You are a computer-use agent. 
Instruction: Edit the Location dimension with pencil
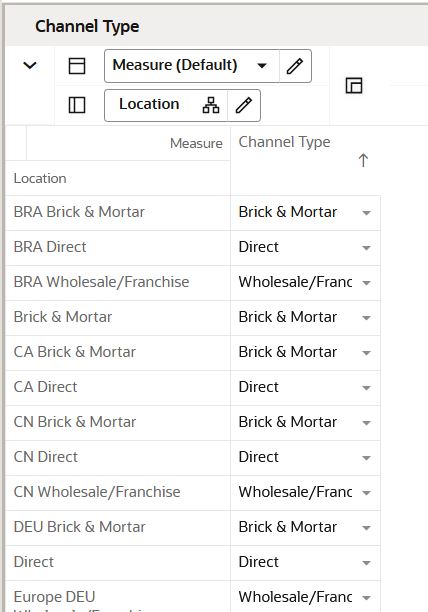coord(244,105)
